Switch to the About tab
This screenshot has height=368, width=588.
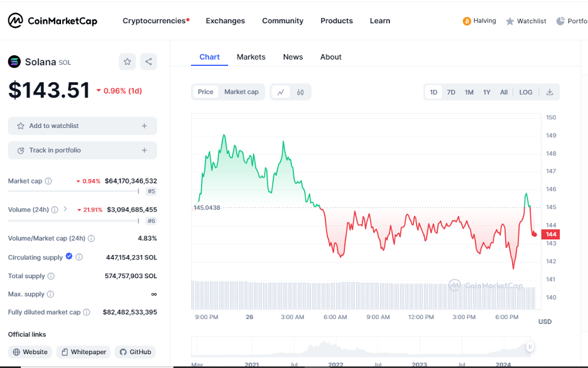point(330,57)
